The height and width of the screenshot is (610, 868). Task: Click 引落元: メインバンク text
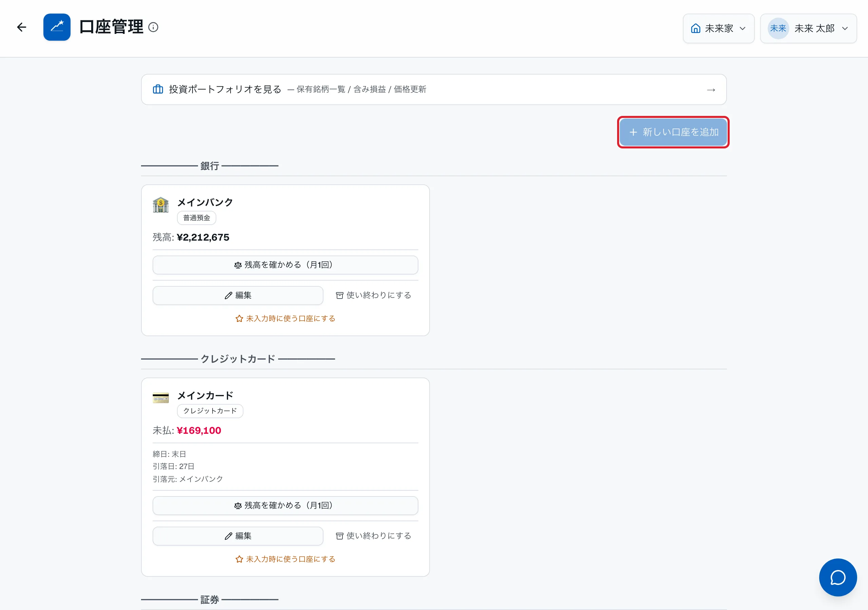click(188, 479)
